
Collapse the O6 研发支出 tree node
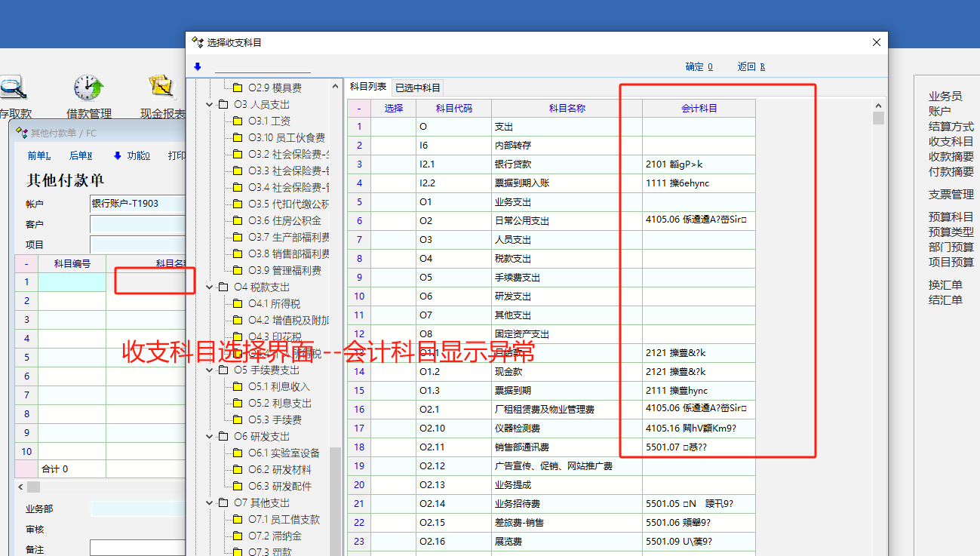point(210,437)
